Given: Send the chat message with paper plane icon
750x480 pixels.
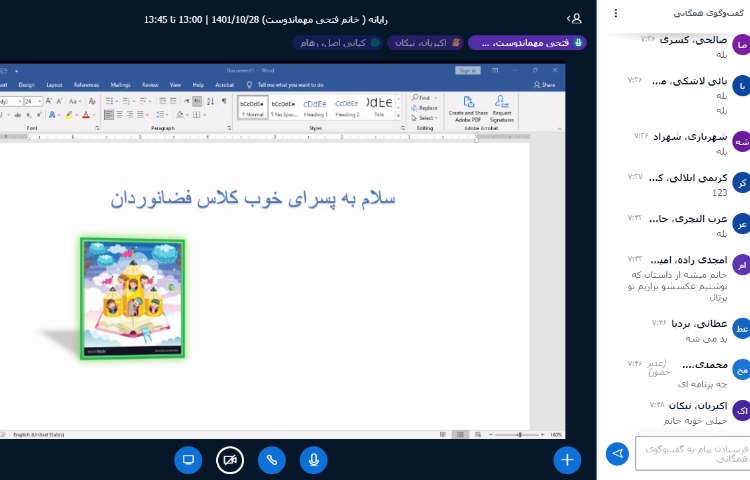Looking at the screenshot, I should (x=617, y=454).
